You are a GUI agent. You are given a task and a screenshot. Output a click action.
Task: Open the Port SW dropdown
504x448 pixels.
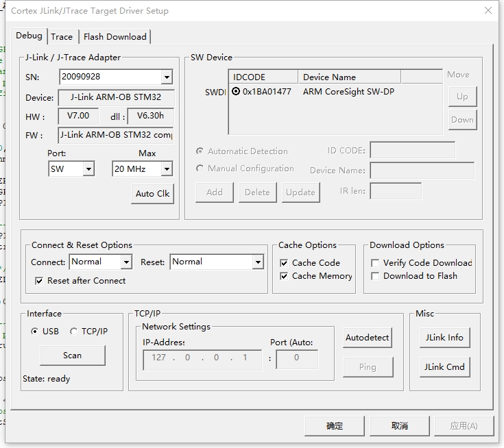tap(88, 169)
